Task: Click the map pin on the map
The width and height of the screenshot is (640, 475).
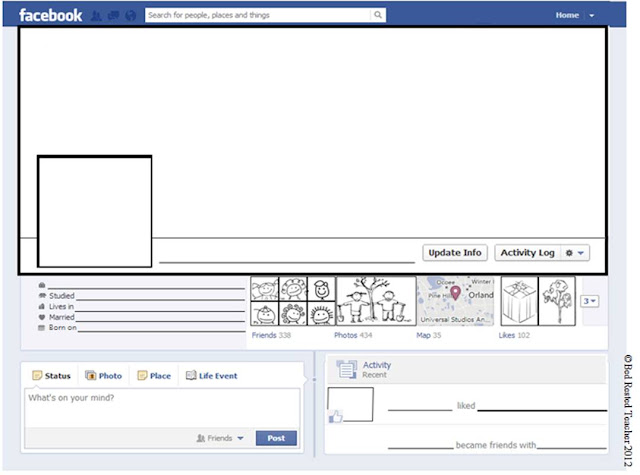Action: (x=455, y=293)
